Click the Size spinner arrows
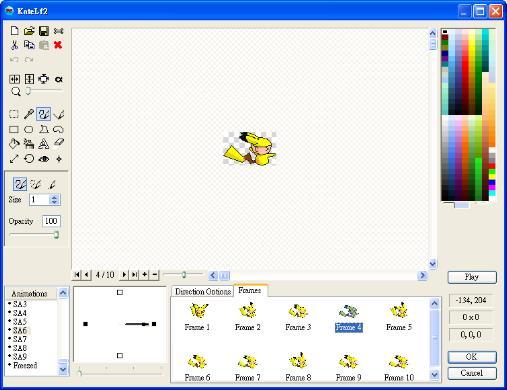The image size is (507, 390). 54,200
